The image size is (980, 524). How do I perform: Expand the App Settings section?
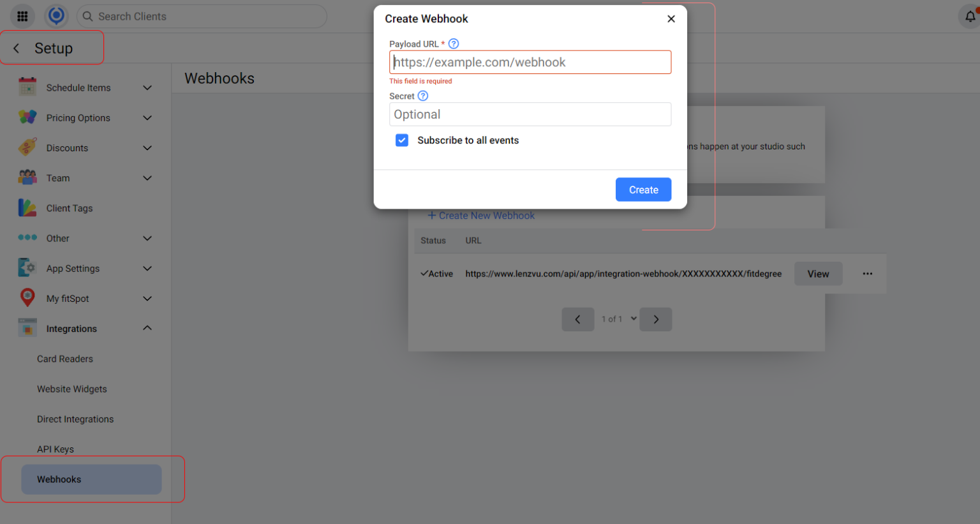click(x=147, y=268)
